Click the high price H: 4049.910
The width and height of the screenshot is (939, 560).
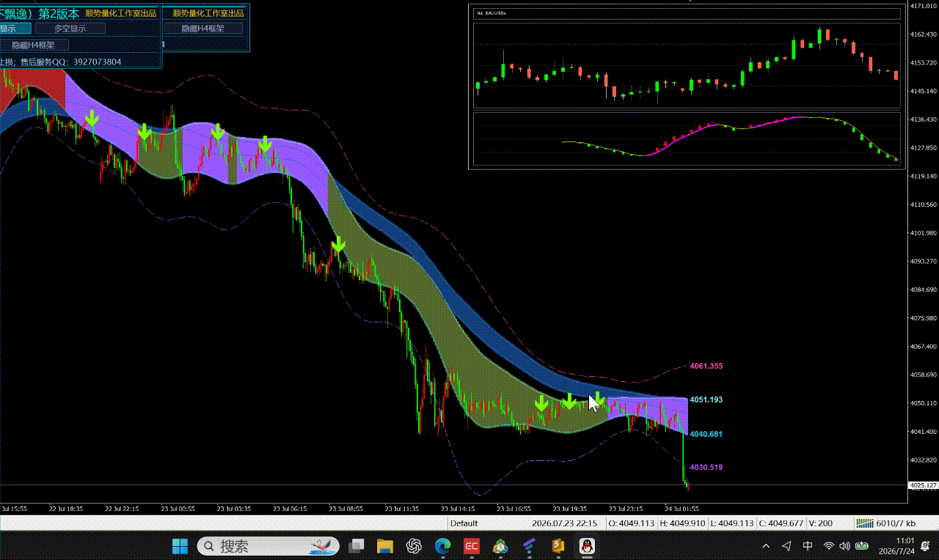point(684,523)
